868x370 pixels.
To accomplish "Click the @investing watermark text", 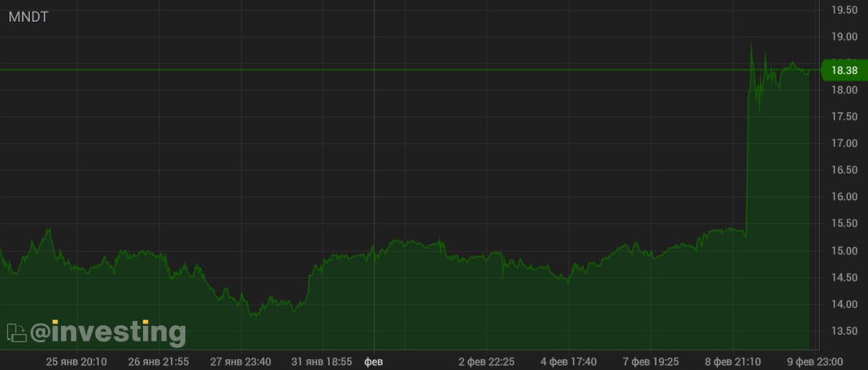I will click(108, 332).
